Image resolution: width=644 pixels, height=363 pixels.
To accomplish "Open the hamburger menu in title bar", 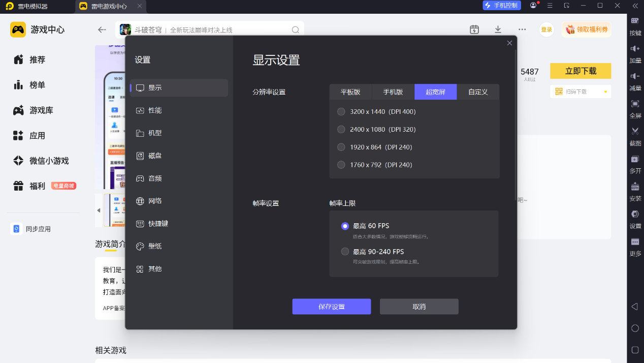I will (x=550, y=6).
